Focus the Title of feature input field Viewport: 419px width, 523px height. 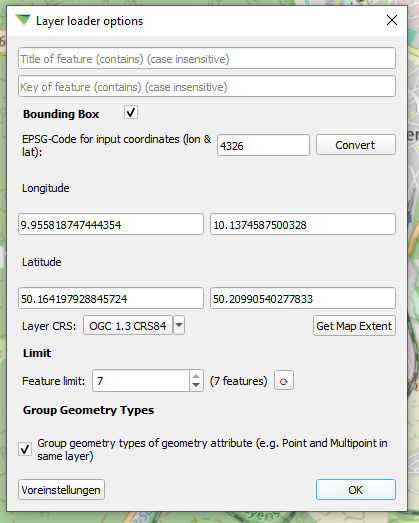click(x=207, y=58)
